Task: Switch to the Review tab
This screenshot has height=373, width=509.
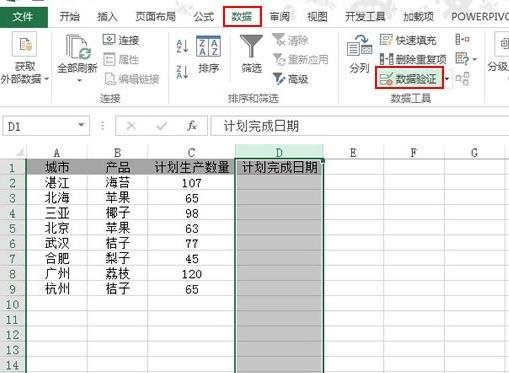Action: (x=280, y=17)
